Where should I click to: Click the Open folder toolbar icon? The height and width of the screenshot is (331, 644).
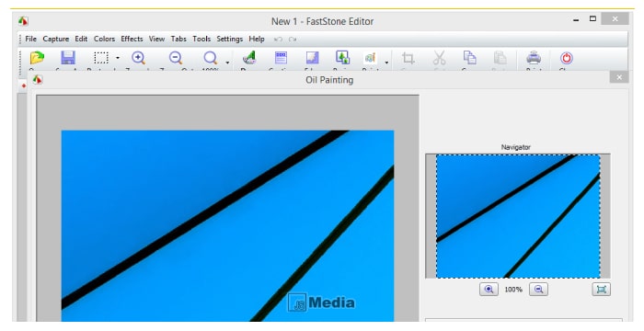coord(37,58)
